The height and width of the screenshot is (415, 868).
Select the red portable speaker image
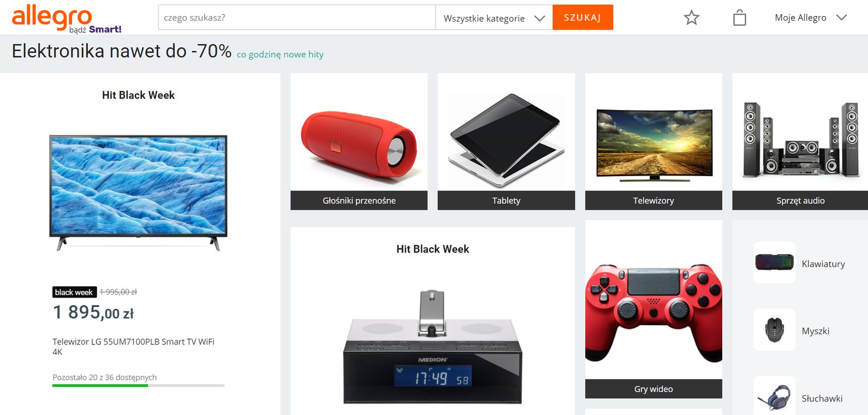(359, 143)
